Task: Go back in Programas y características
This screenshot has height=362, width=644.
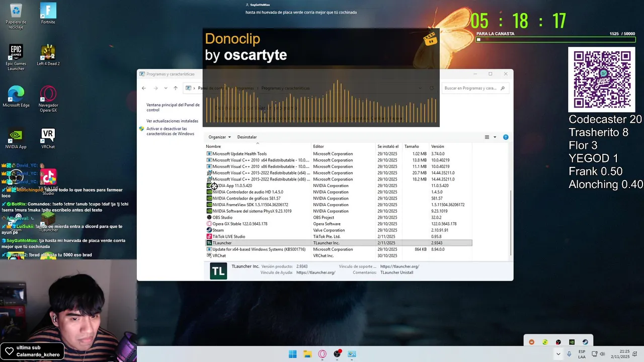Action: [144, 88]
